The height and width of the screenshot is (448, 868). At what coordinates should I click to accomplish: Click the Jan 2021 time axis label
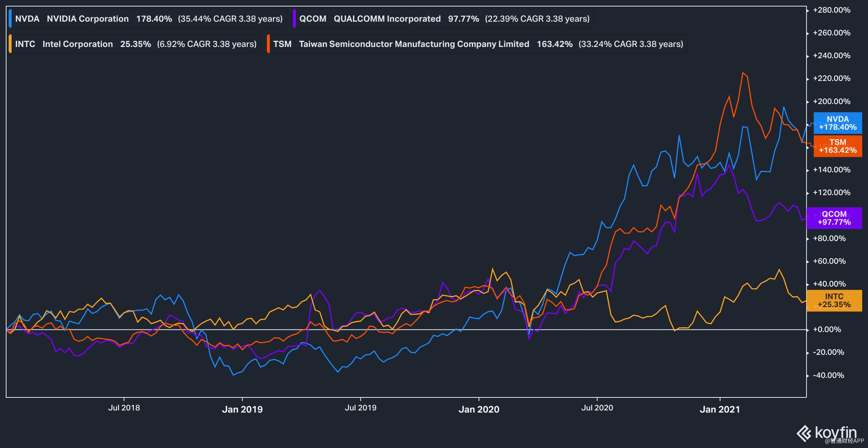720,409
